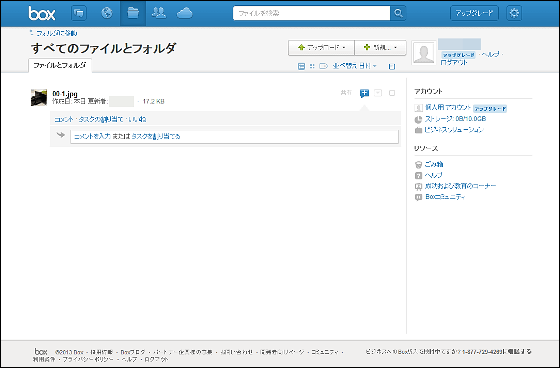The image size is (560, 368).
Task: Switch to grid view icon
Action: (312, 66)
